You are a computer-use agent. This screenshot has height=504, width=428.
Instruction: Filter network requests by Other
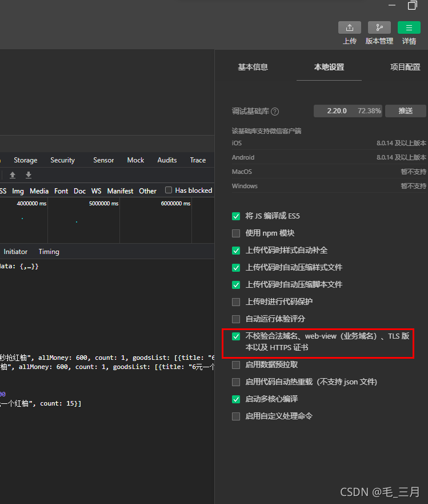tap(147, 191)
